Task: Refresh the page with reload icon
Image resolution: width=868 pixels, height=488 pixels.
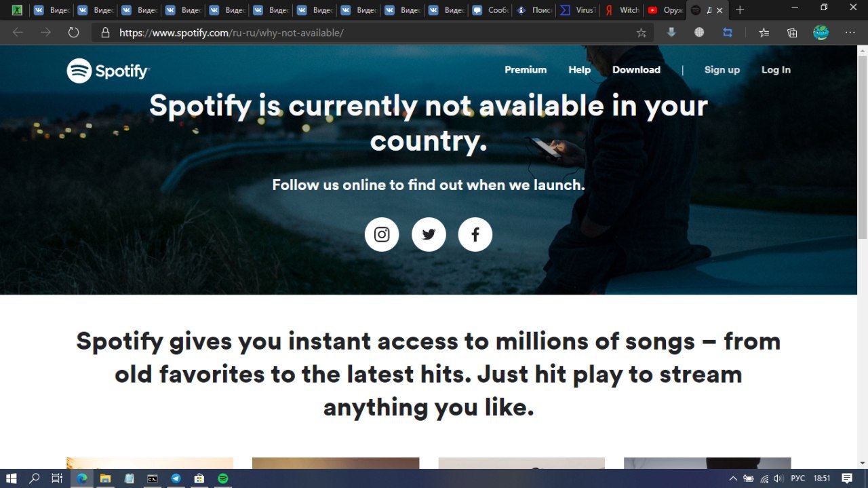Action: click(73, 33)
